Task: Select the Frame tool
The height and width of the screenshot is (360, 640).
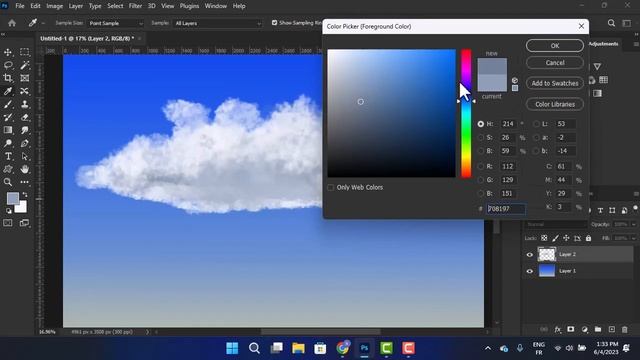Action: click(24, 78)
